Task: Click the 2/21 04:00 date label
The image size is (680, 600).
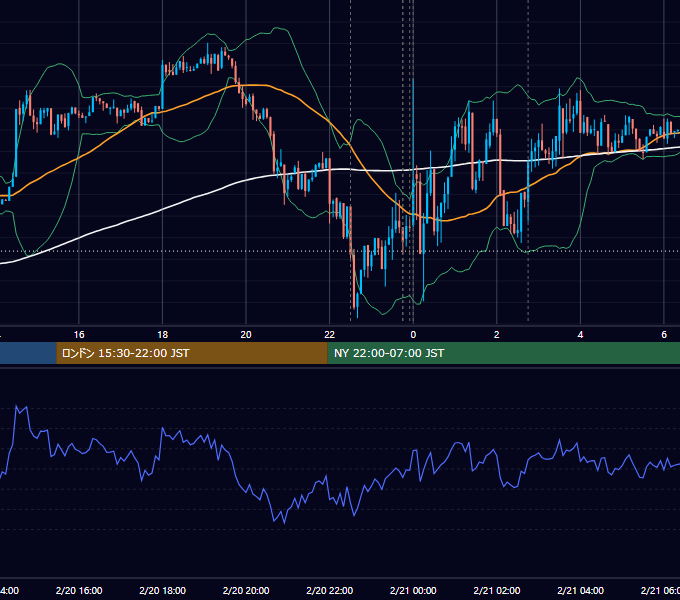Action: (x=580, y=590)
